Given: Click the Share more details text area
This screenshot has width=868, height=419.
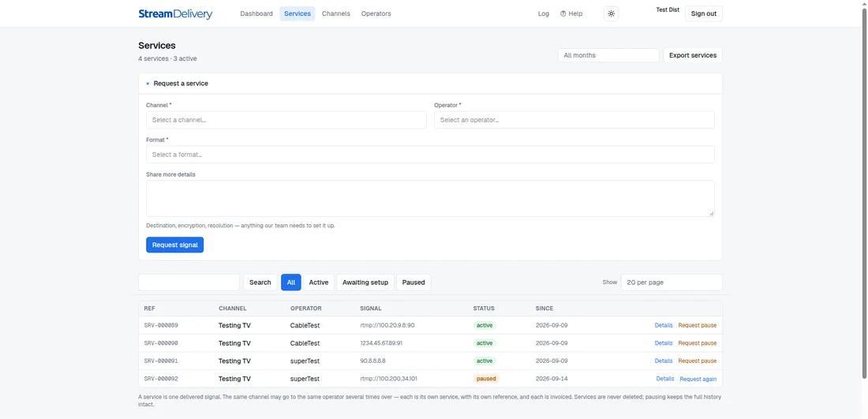Looking at the screenshot, I should tap(430, 198).
